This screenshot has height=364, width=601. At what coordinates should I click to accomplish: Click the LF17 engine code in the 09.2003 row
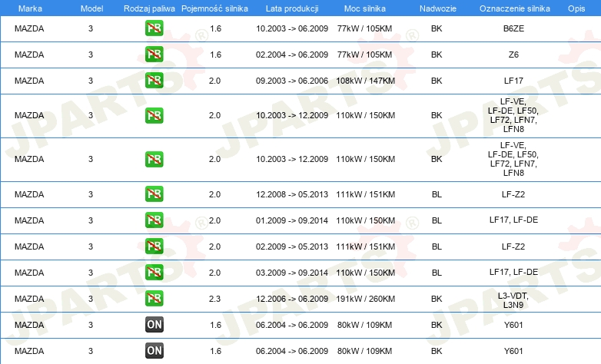[513, 81]
